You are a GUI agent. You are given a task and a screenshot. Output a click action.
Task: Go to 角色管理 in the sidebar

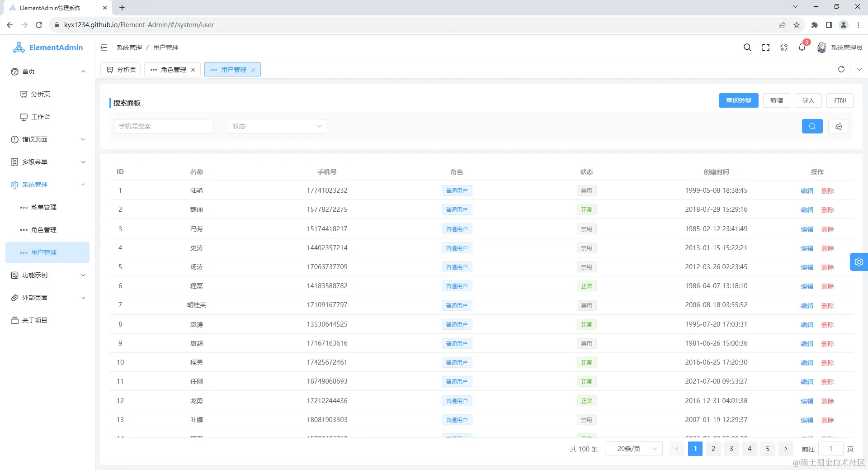47,230
